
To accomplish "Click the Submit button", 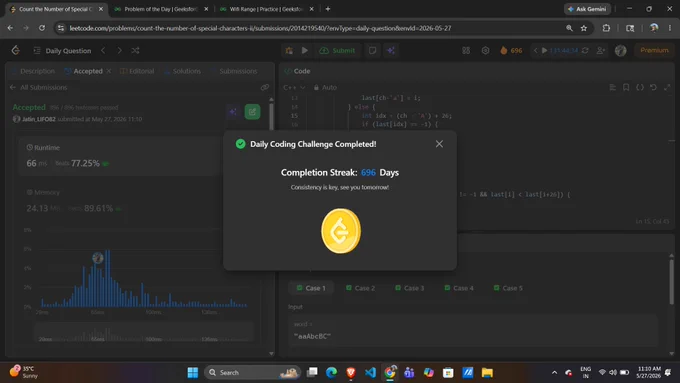I will click(337, 51).
